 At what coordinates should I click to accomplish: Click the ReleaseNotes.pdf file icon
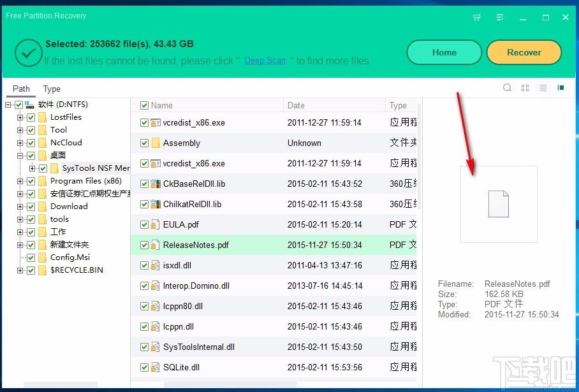pos(155,245)
